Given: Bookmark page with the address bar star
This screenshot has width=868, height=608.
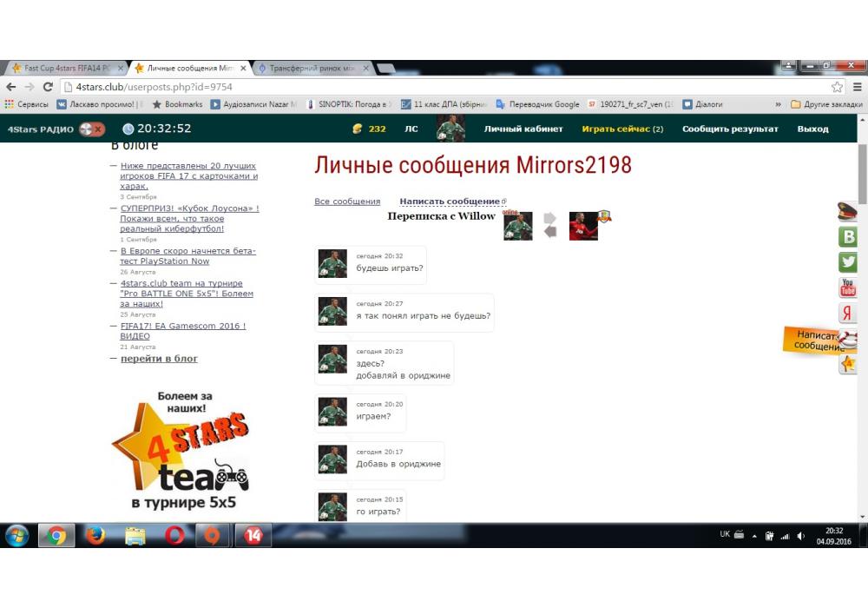Looking at the screenshot, I should tap(837, 87).
